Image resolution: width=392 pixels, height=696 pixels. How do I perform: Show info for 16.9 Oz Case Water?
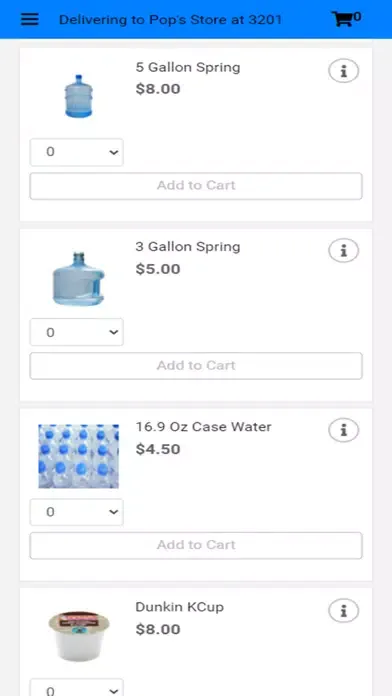[x=344, y=431]
